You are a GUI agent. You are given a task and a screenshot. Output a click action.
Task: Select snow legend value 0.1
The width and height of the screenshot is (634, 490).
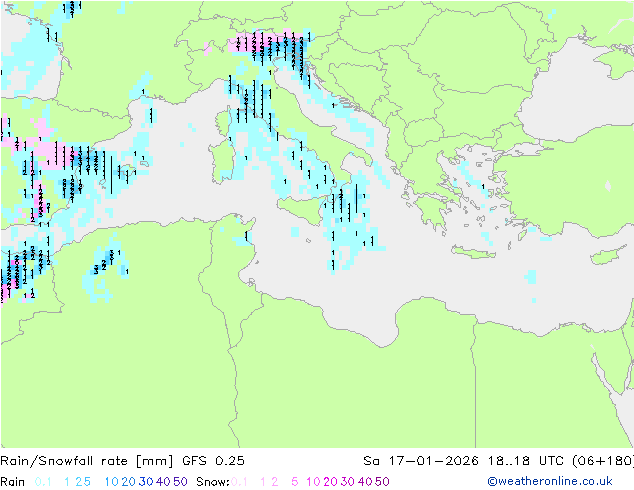(240, 482)
